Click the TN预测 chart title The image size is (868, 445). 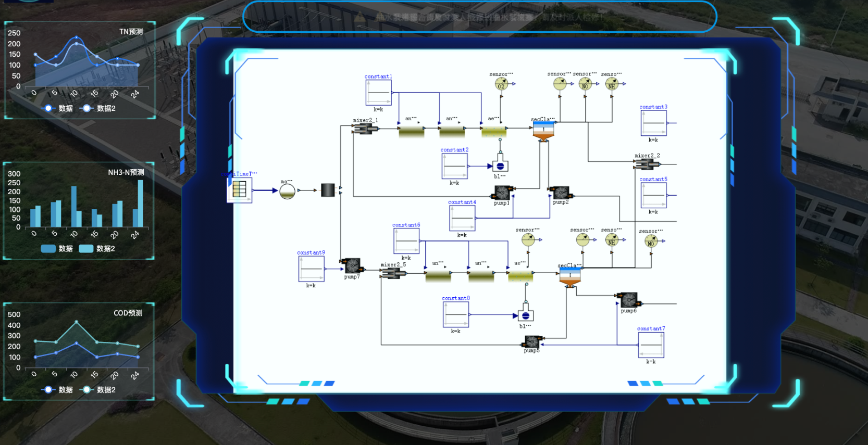click(131, 32)
